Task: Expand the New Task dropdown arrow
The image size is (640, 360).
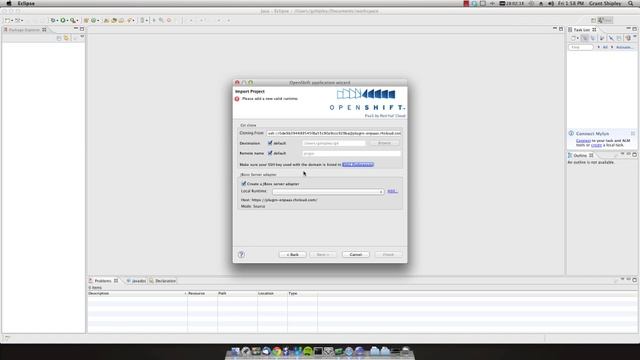Action: pos(578,38)
